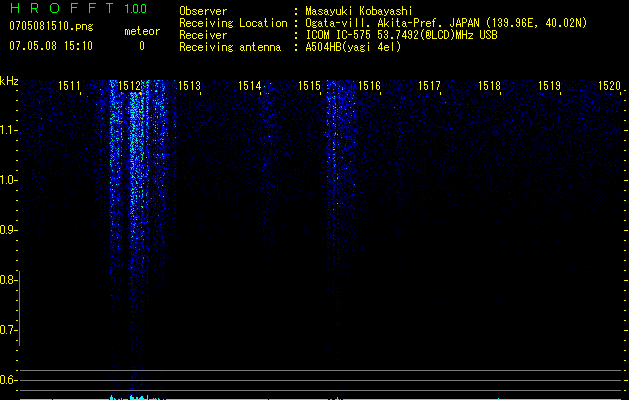This screenshot has width=629, height=400.
Task: Click the kHz axis unit label
Action: click(x=9, y=81)
